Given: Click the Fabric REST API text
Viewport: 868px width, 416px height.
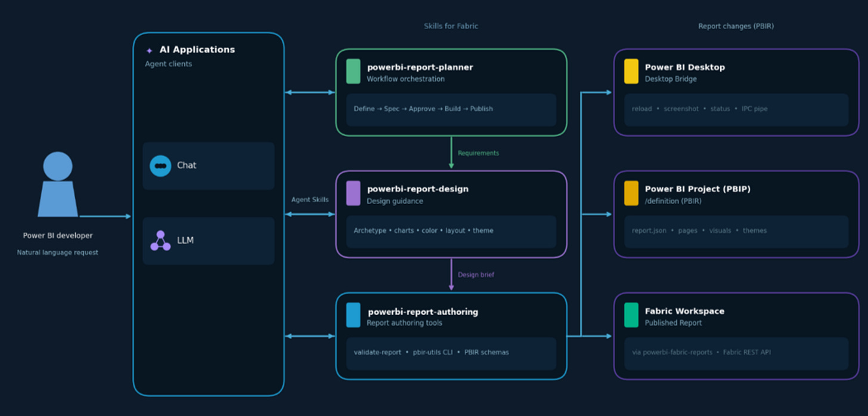Looking at the screenshot, I should (747, 353).
